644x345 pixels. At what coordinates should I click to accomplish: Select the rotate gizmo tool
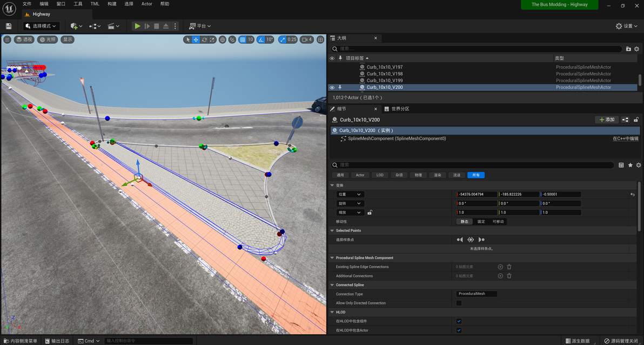[204, 39]
